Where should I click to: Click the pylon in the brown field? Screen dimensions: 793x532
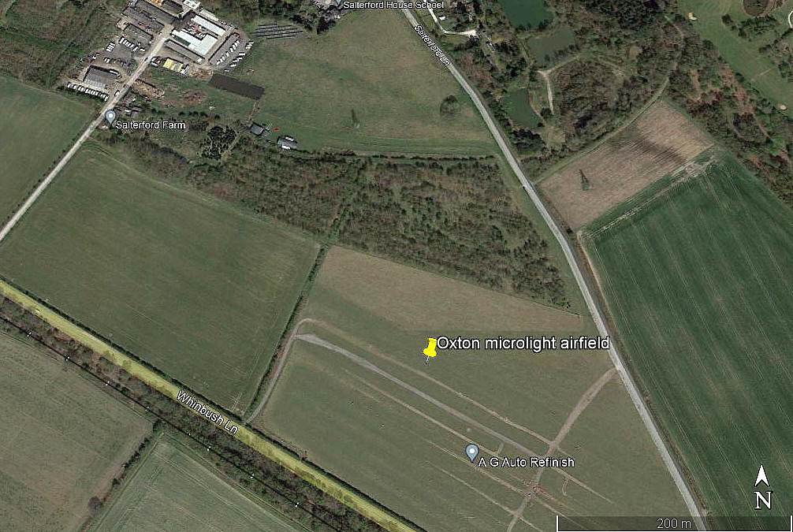tap(584, 179)
